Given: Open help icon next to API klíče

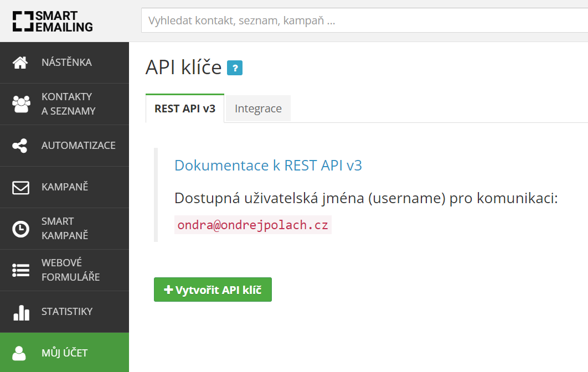Looking at the screenshot, I should tap(235, 68).
